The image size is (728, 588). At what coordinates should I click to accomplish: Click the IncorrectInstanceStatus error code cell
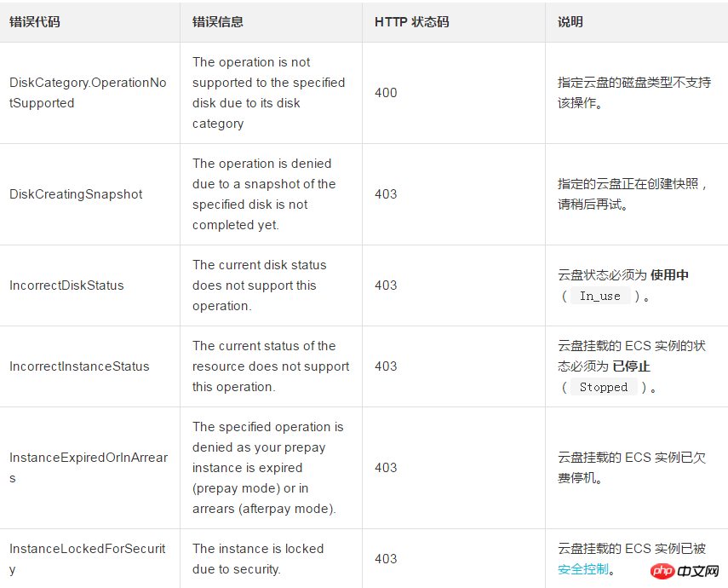pos(79,366)
